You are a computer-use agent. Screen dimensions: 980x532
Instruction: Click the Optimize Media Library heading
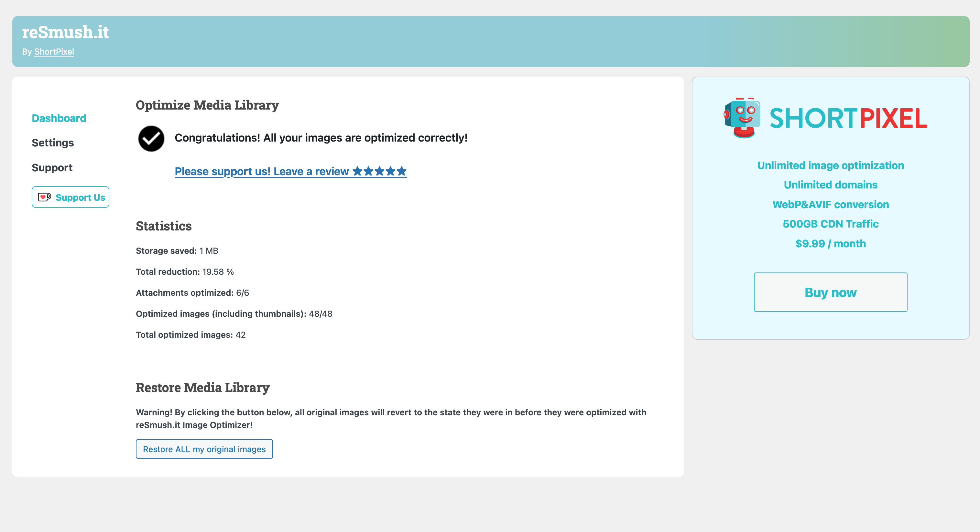point(207,105)
